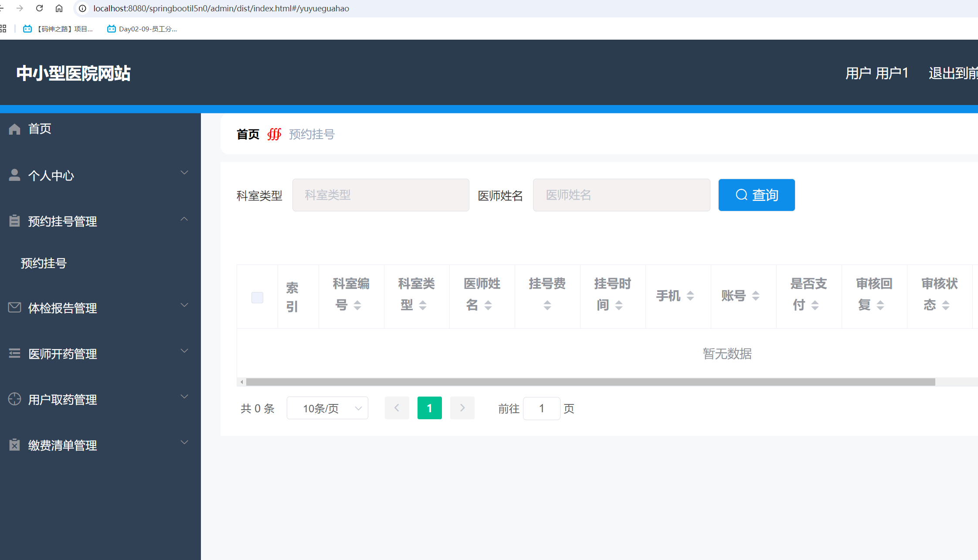This screenshot has width=978, height=560.
Task: Click 退出到前台 in top bar
Action: (x=954, y=73)
